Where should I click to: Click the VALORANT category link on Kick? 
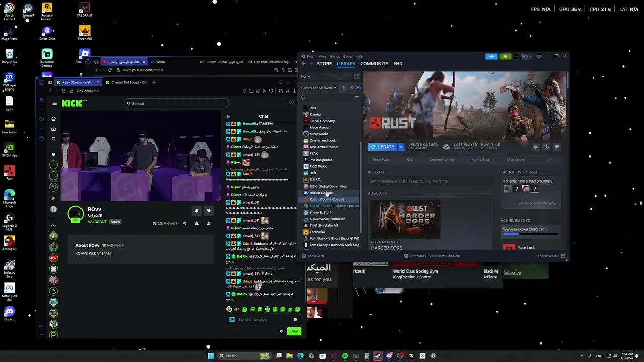(97, 222)
